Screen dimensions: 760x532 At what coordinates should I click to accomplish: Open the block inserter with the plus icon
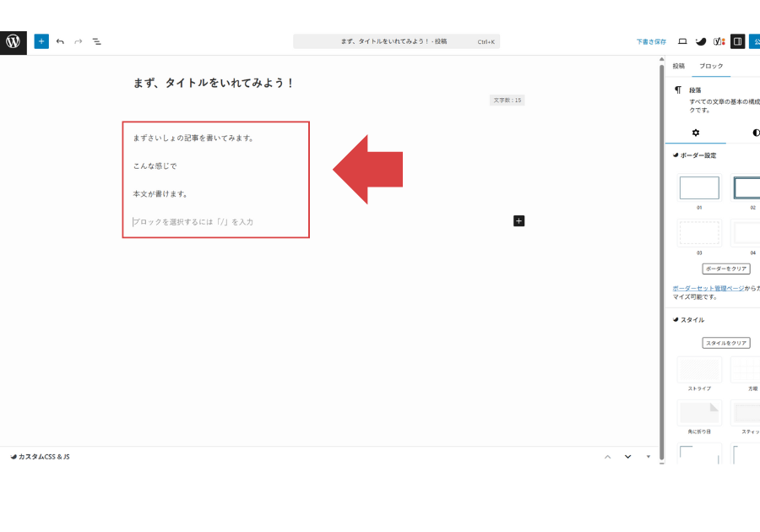(x=41, y=41)
